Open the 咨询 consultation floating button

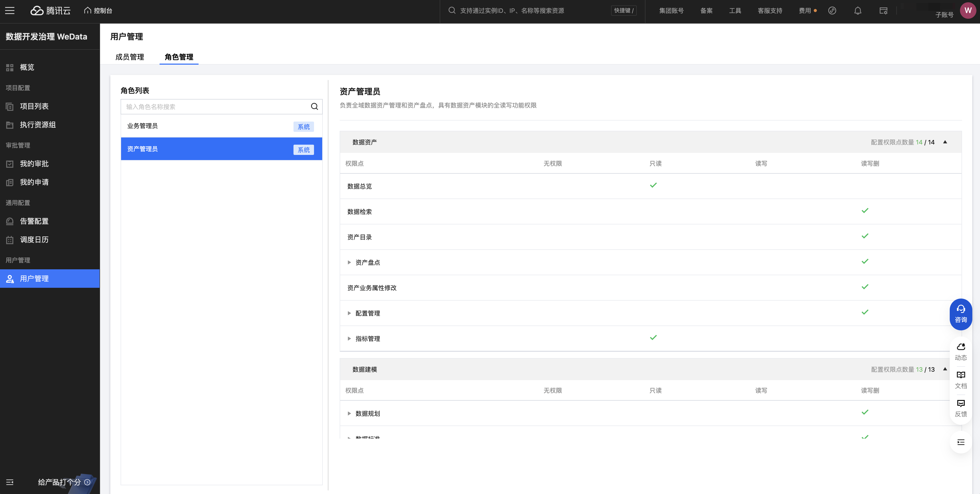click(x=961, y=314)
